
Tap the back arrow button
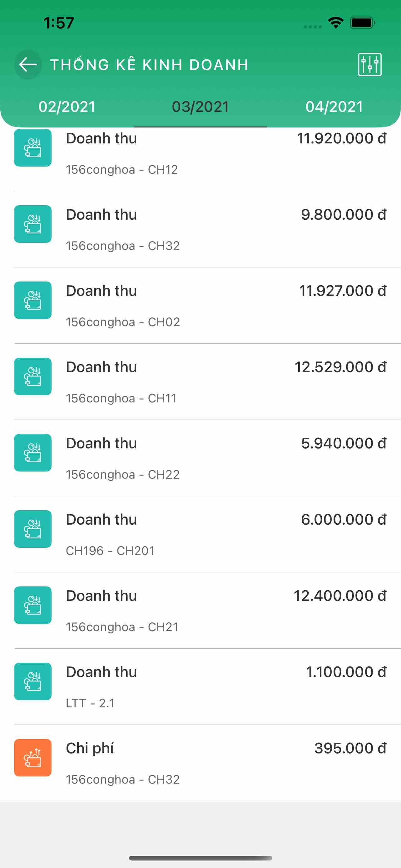[x=28, y=65]
